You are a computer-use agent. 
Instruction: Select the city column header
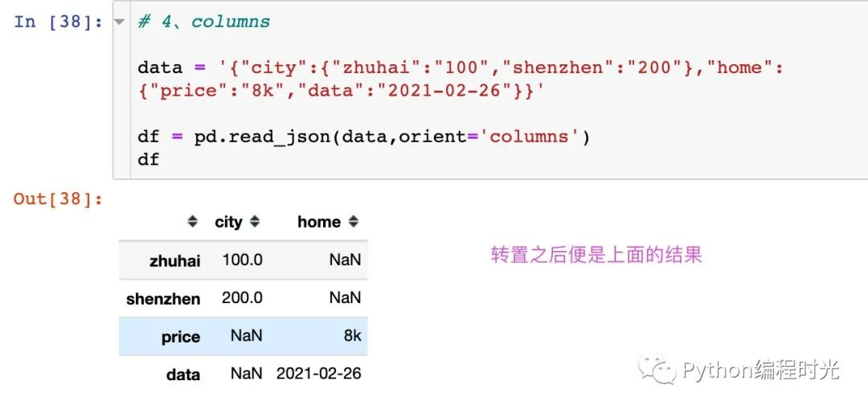228,222
